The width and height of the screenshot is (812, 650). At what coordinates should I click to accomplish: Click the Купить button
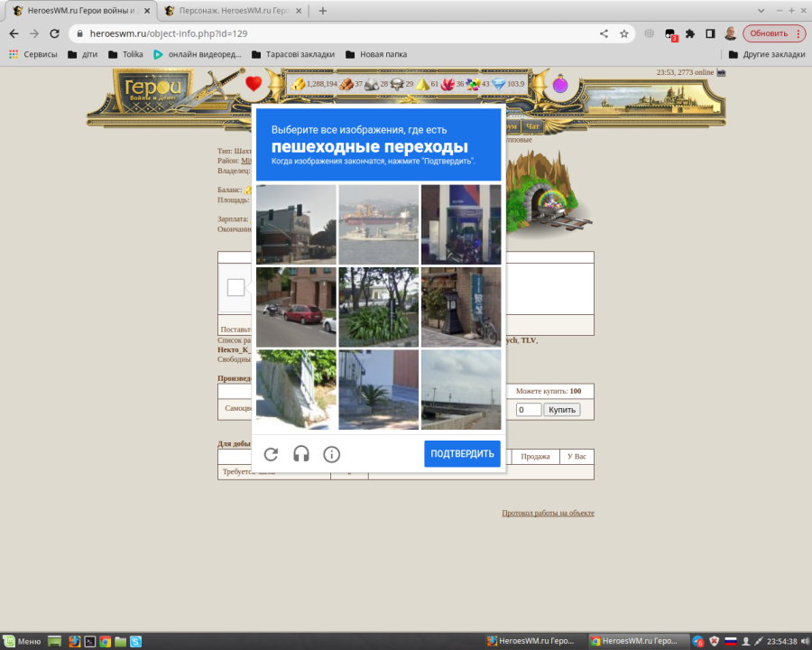coord(562,410)
